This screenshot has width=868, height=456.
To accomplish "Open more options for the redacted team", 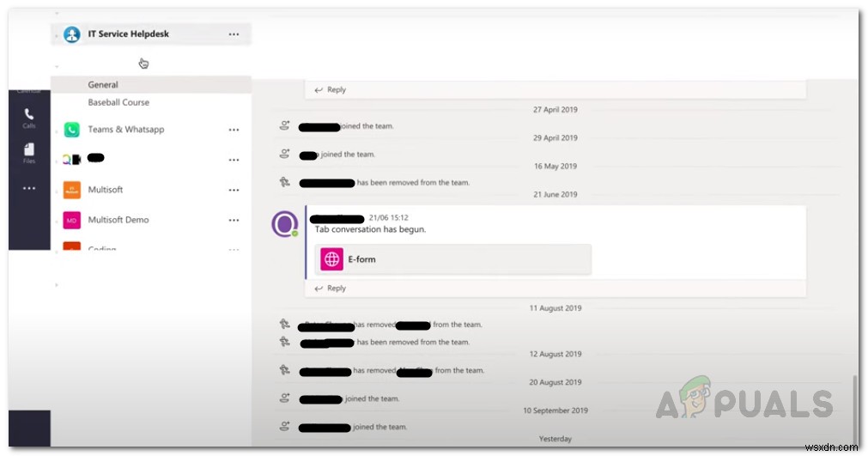I will (x=234, y=160).
